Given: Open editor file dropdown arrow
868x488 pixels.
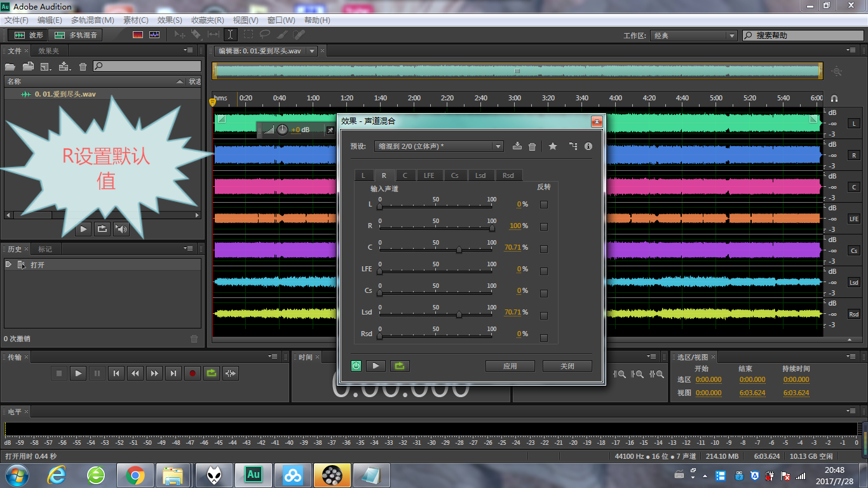Looking at the screenshot, I should (312, 51).
